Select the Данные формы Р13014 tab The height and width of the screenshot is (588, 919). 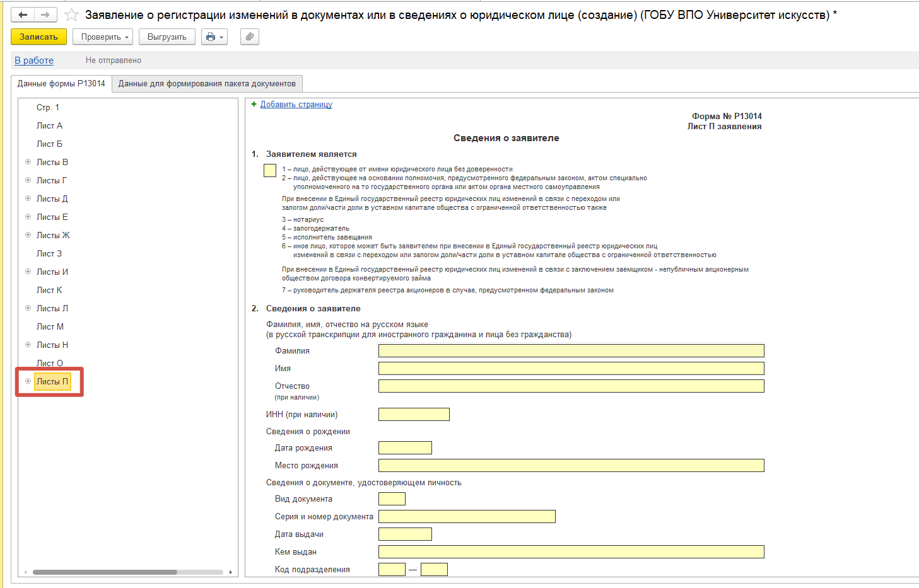(x=61, y=84)
